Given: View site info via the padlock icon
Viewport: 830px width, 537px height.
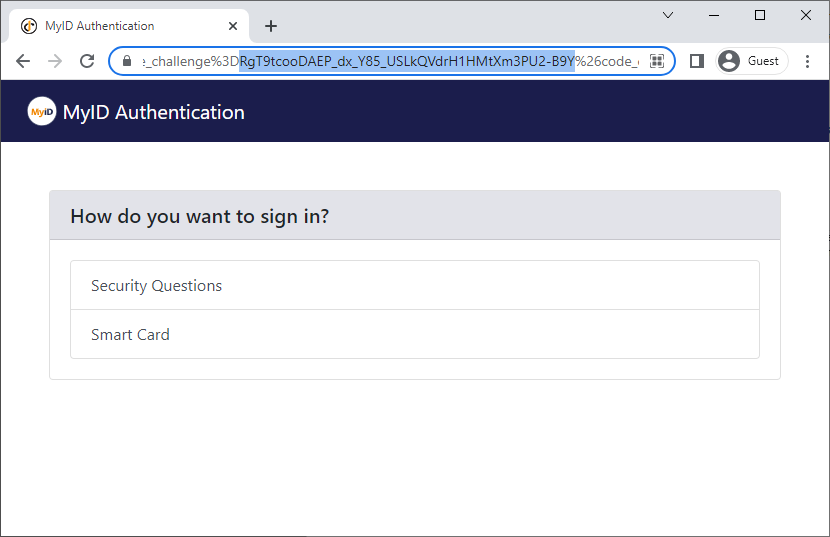Looking at the screenshot, I should [x=127, y=61].
